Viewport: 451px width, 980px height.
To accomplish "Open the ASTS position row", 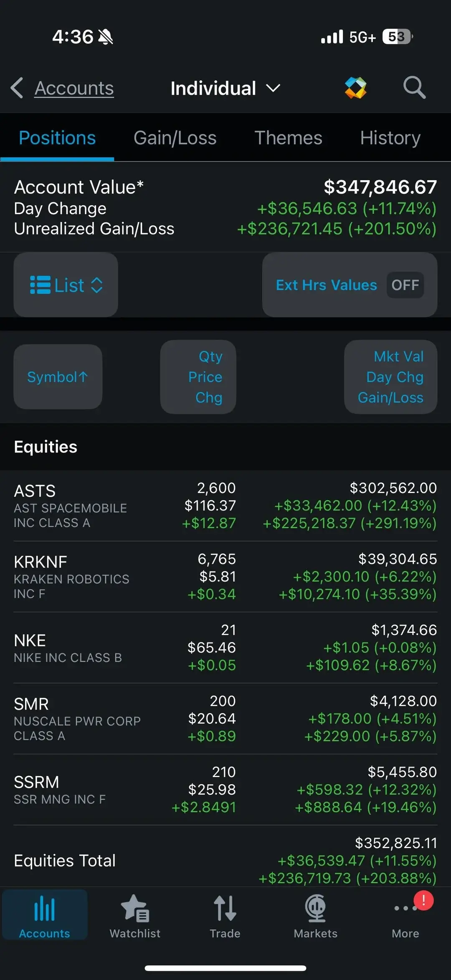I will pyautogui.click(x=225, y=505).
